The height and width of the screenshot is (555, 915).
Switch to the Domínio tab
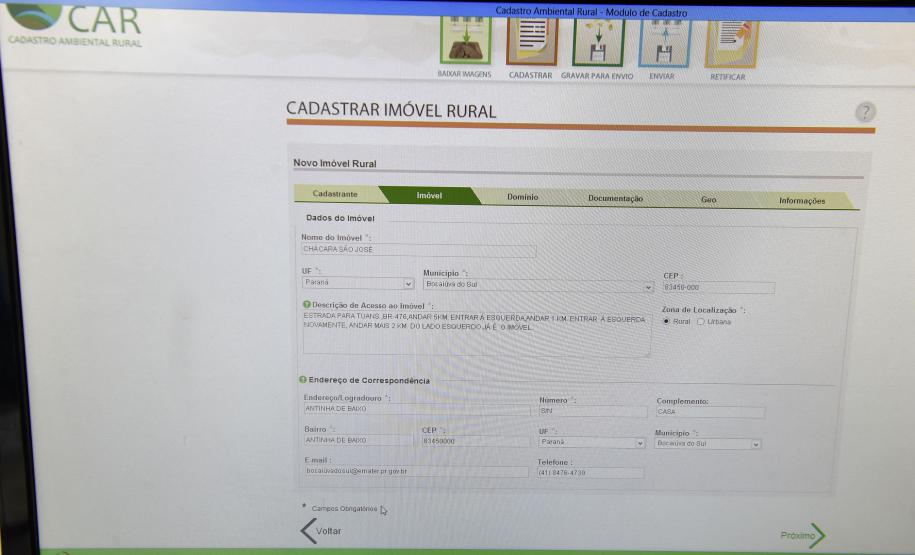(522, 197)
